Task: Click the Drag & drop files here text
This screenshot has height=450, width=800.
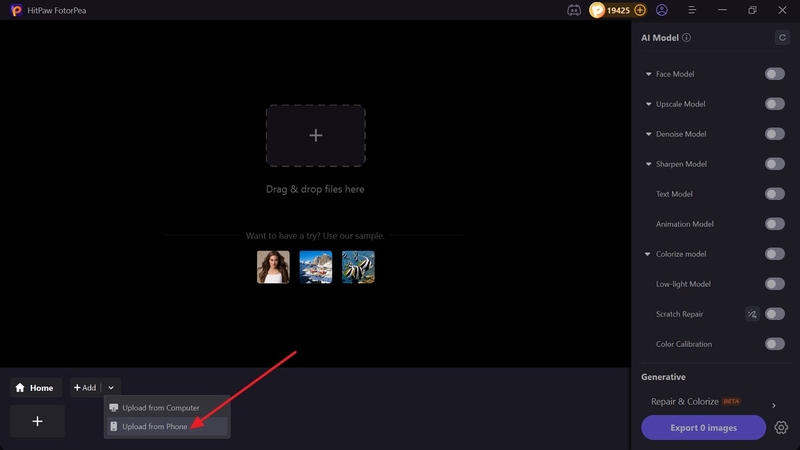Action: [315, 189]
